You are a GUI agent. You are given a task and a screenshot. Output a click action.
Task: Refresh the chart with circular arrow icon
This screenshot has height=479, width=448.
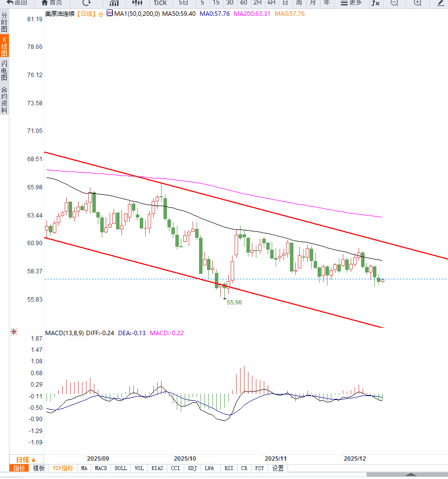pos(86,3)
